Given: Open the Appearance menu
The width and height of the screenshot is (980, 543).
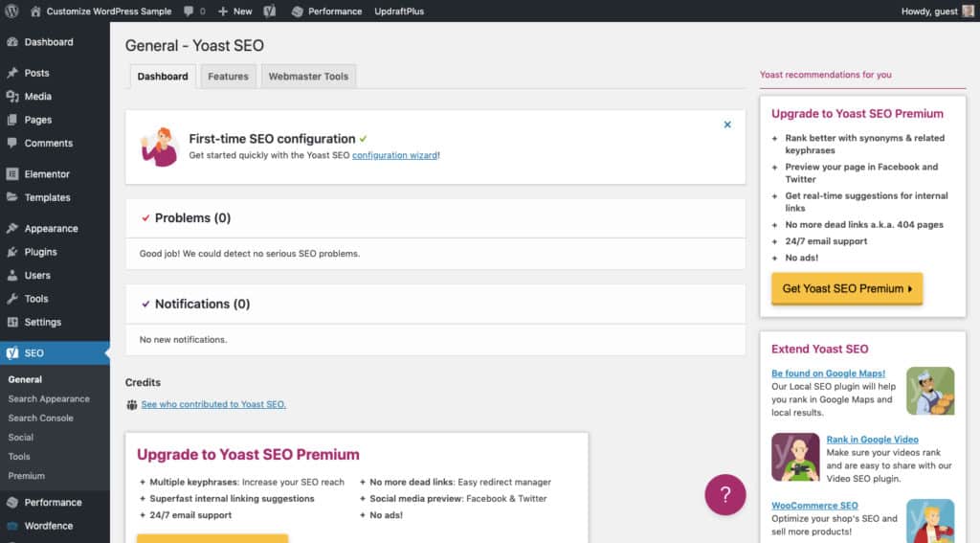Looking at the screenshot, I should (55, 228).
